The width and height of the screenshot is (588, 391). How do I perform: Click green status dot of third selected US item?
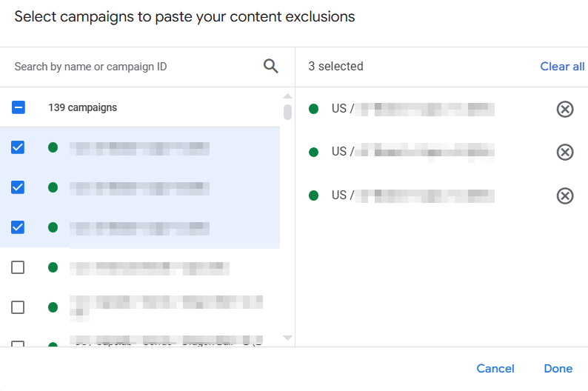click(313, 195)
